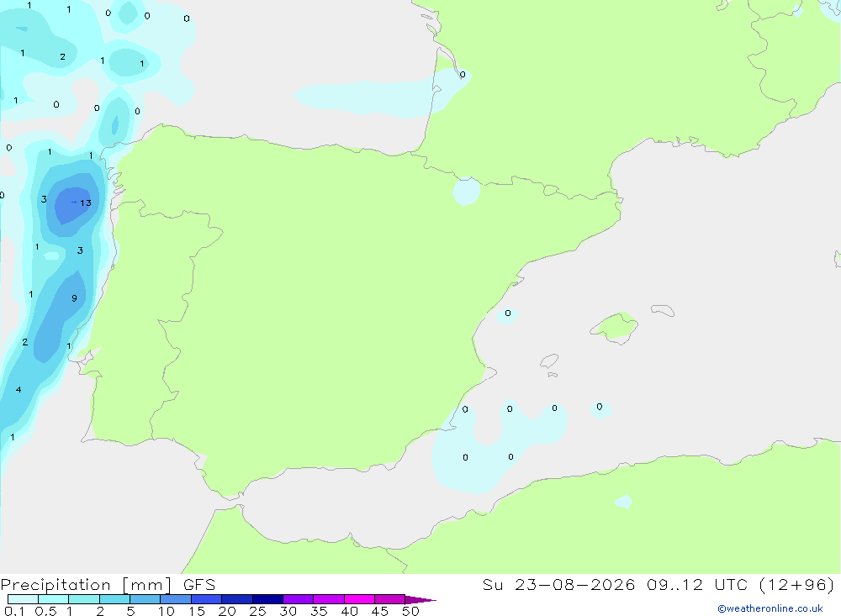
Task: Click the legend scale label '10'
Action: point(167,611)
